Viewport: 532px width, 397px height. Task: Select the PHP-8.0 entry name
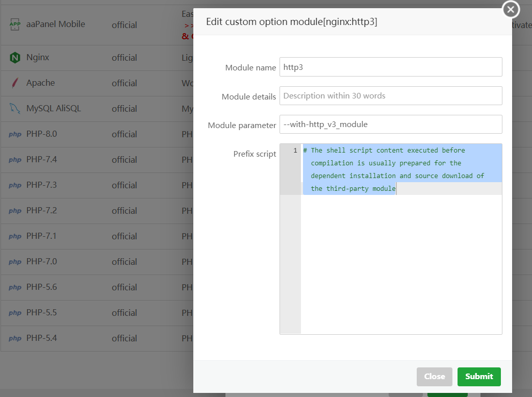pyautogui.click(x=41, y=134)
